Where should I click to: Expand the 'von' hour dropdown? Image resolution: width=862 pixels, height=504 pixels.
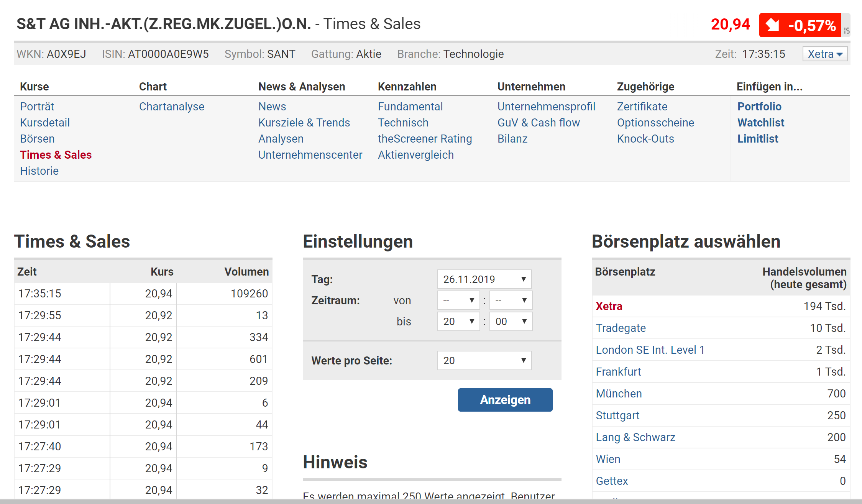click(458, 300)
